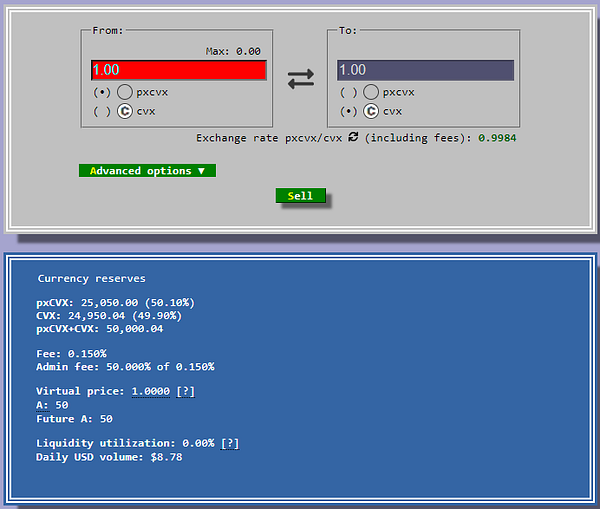Click the CVX reserve of 24,950.04
600x509 pixels.
pos(109,316)
